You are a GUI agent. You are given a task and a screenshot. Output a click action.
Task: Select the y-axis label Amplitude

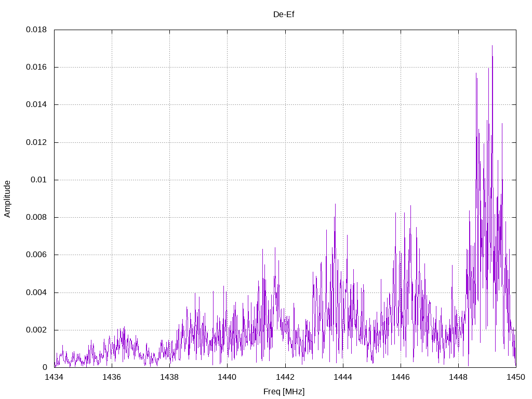click(7, 199)
